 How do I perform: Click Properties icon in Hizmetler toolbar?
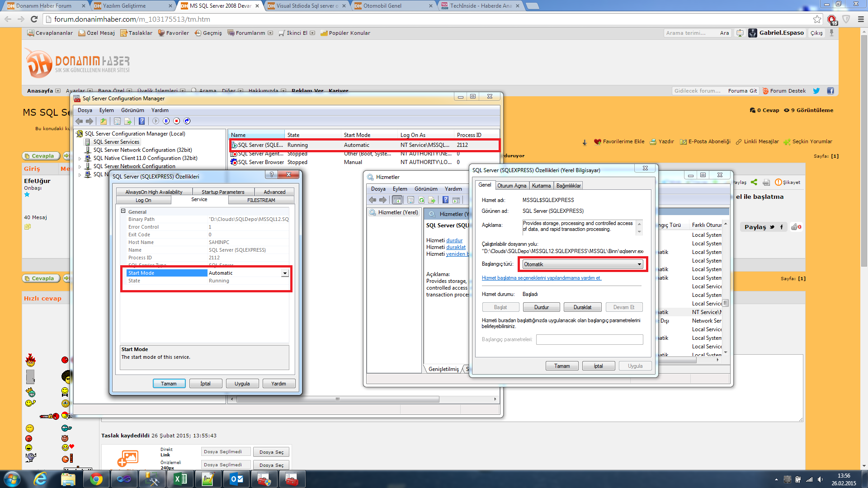tap(410, 200)
